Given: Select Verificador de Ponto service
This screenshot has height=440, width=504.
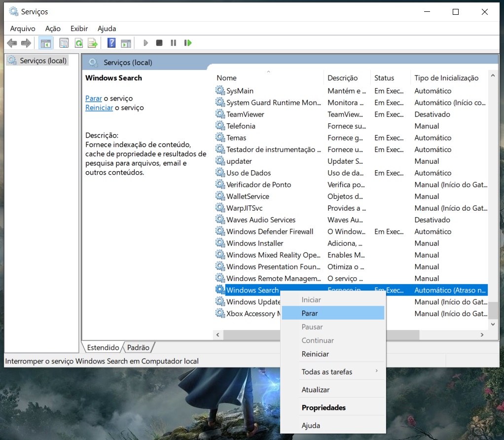Looking at the screenshot, I should (351, 185).
